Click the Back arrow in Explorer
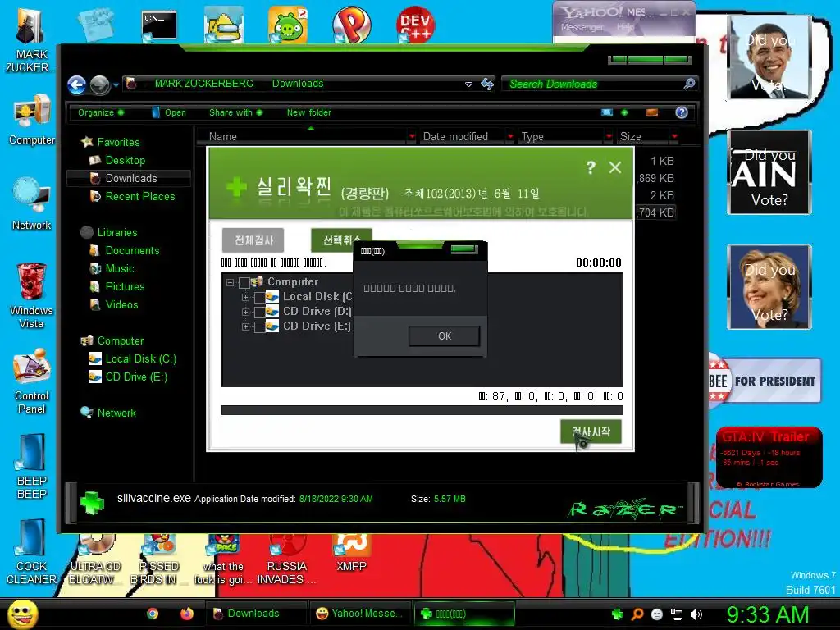Viewport: 840px width, 630px height. (76, 84)
